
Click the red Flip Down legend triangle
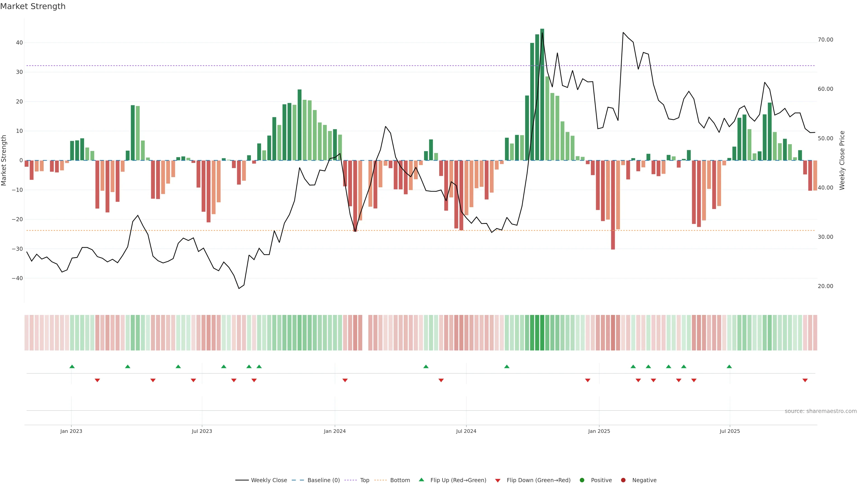tap(498, 480)
